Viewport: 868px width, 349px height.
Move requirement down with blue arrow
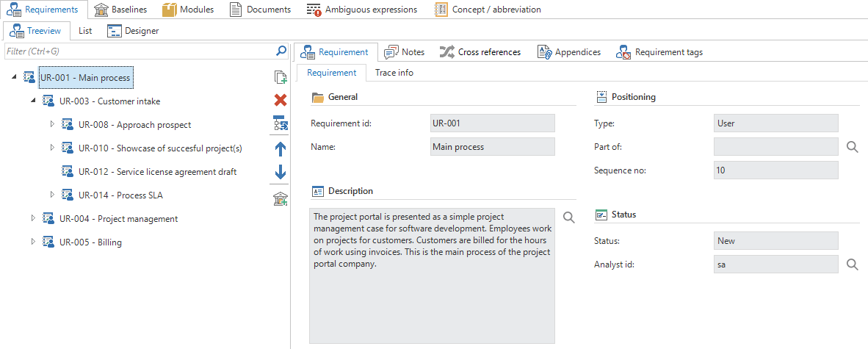click(x=280, y=173)
